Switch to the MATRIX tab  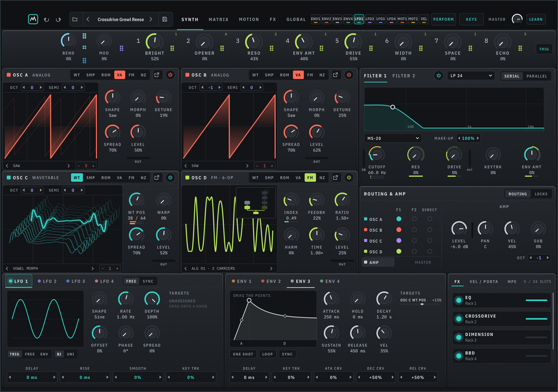click(x=219, y=20)
